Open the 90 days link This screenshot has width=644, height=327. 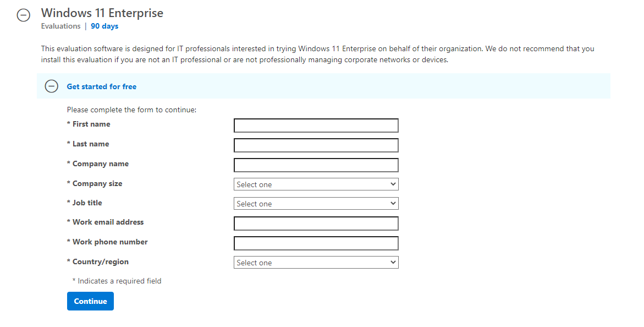point(104,26)
